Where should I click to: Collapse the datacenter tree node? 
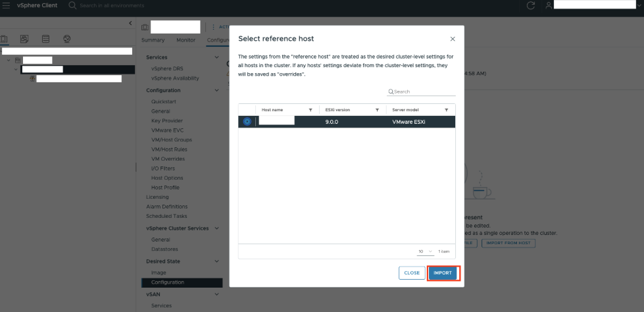(9, 61)
